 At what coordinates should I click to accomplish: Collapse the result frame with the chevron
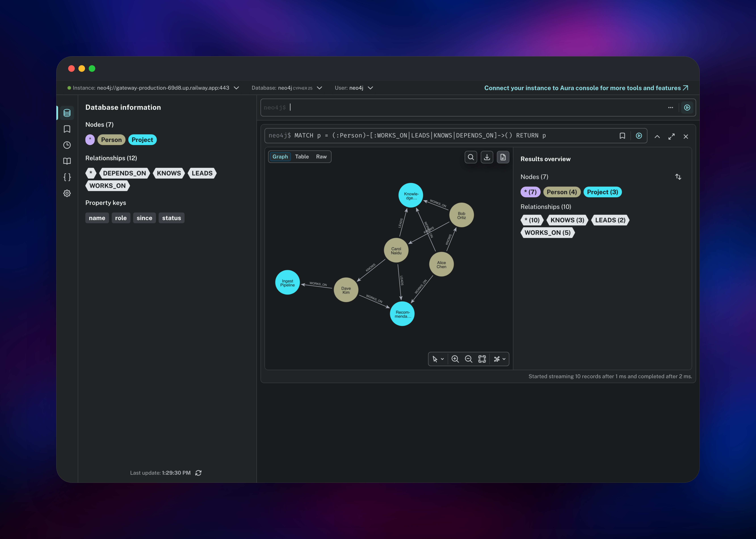[x=657, y=136]
